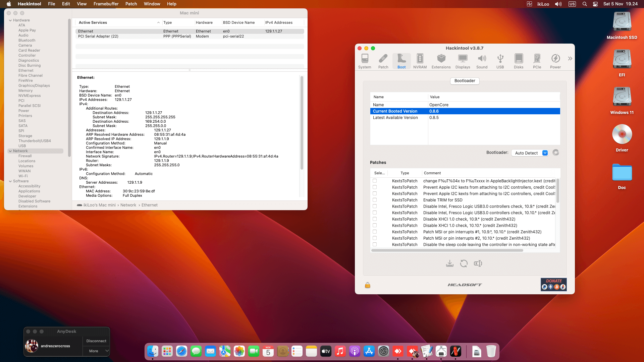
Task: Open System Settings from the Dock
Action: click(383, 351)
